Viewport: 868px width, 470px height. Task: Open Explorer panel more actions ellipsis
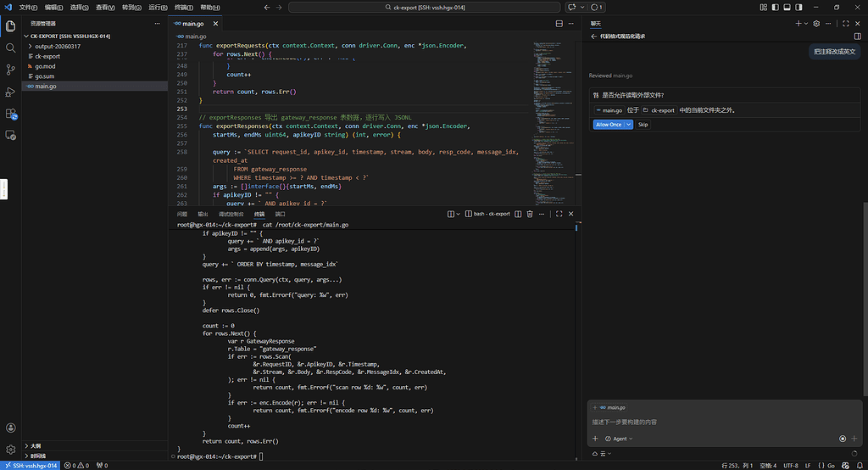pos(157,23)
